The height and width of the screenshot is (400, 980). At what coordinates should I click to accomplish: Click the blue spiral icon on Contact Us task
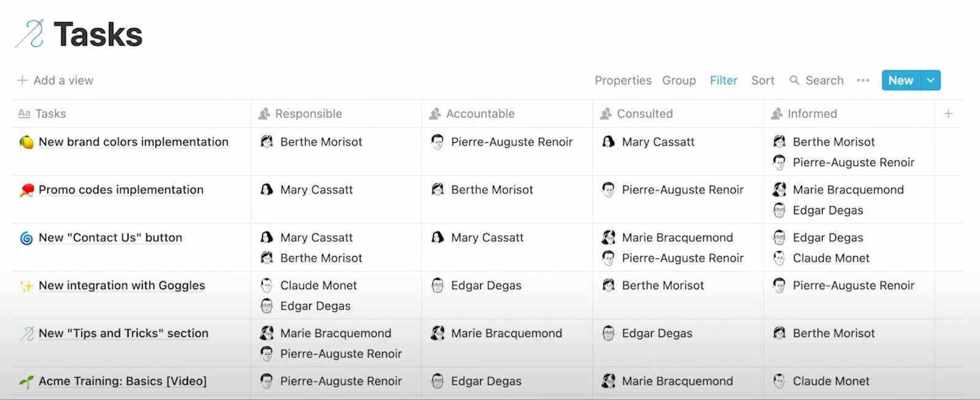pos(26,238)
